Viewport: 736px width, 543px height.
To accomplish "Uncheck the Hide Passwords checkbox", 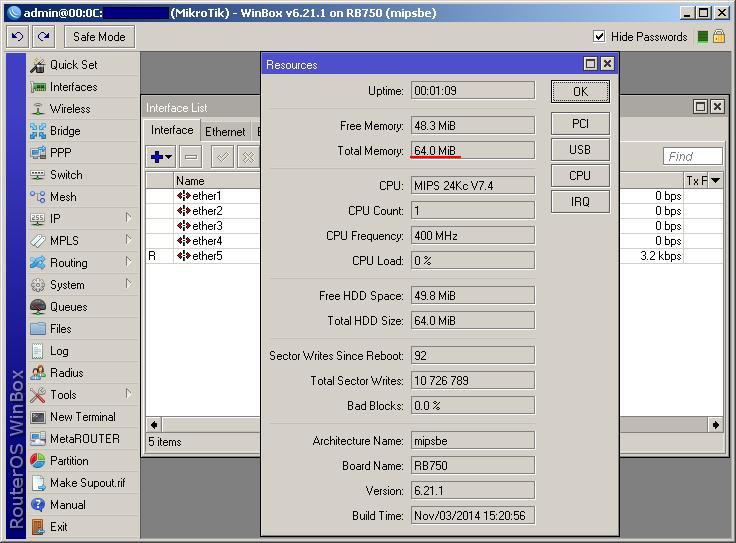I will (x=599, y=36).
